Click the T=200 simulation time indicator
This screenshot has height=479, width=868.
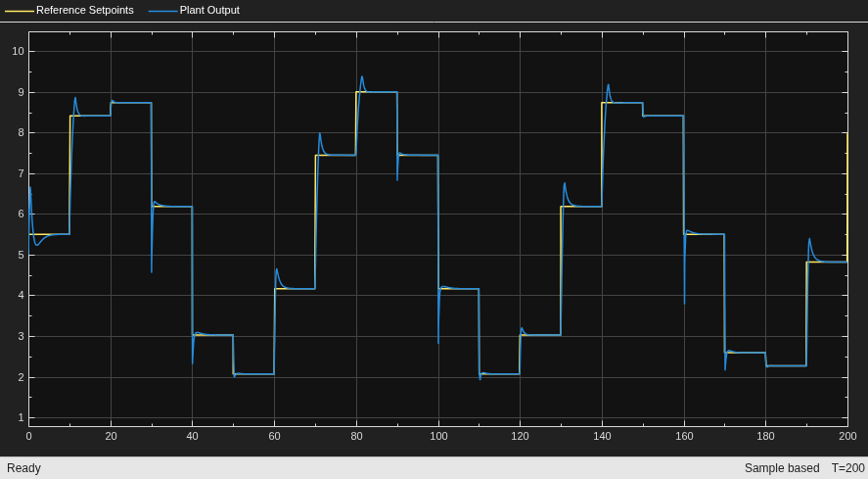click(x=848, y=468)
